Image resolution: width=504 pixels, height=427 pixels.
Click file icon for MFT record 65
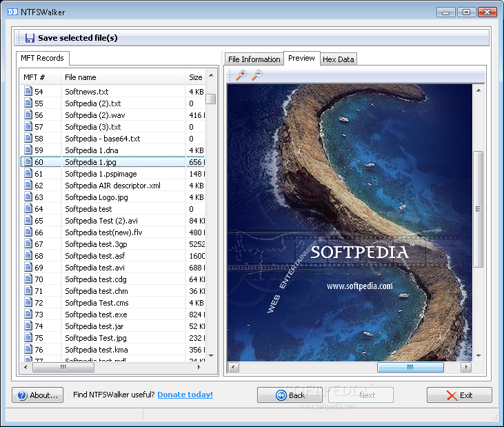[x=28, y=220]
